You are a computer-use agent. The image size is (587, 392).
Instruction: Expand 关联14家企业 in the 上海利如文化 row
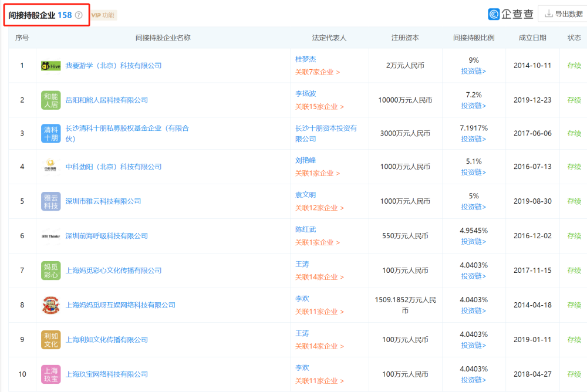(319, 346)
